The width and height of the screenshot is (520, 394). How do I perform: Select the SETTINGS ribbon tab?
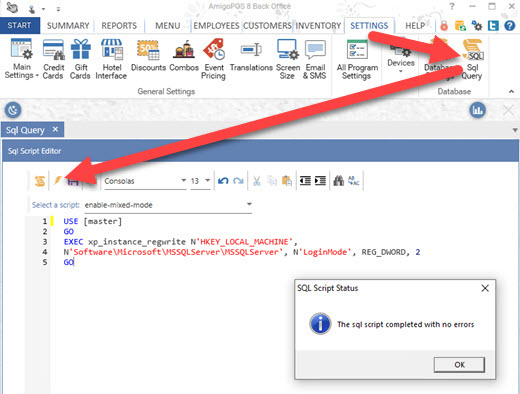[369, 26]
